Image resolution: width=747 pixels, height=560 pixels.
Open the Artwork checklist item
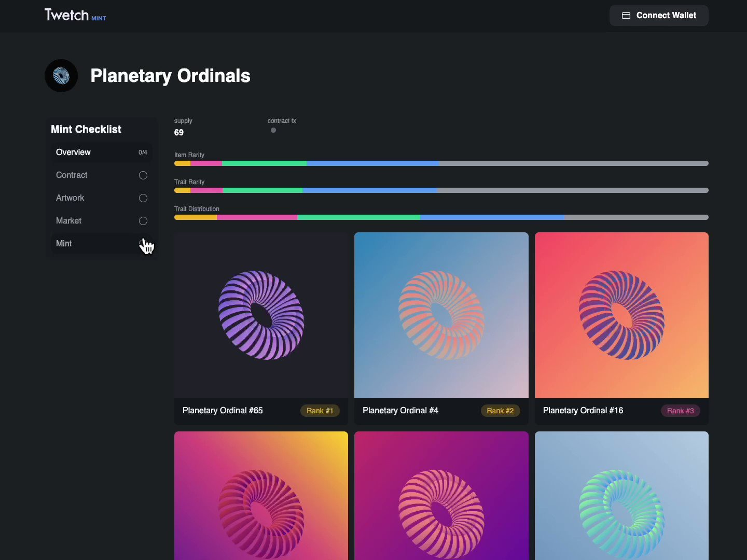tap(102, 198)
